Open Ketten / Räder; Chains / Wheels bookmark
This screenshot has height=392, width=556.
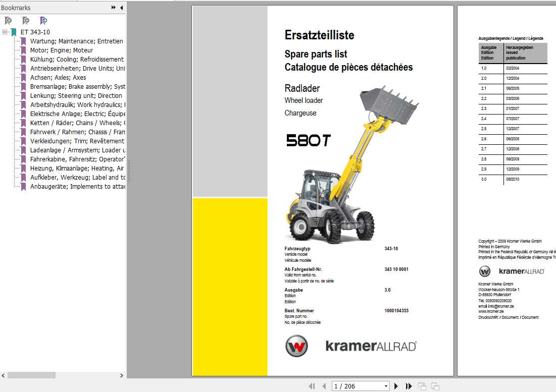click(x=78, y=123)
